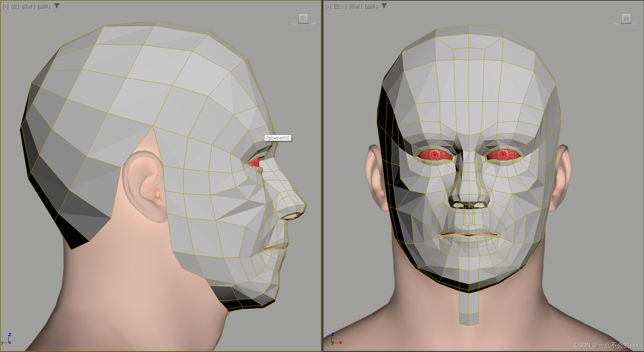Click the filter funnel icon in left viewport
This screenshot has height=352, width=644.
pyautogui.click(x=57, y=6)
